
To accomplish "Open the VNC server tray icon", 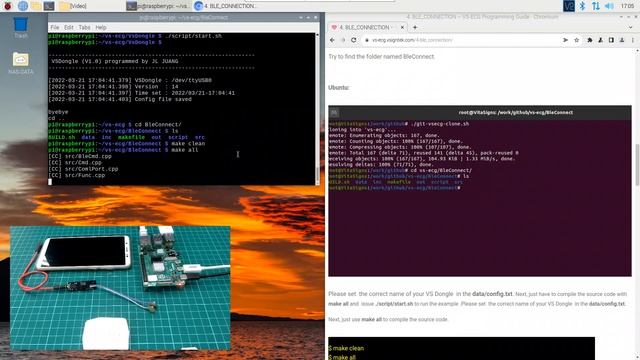I will 569,6.
